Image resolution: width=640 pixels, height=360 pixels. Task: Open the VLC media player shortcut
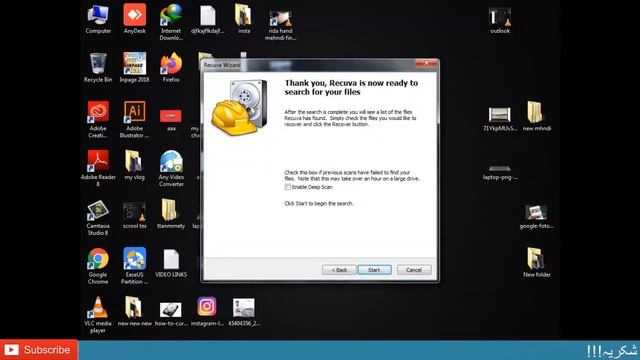98,314
